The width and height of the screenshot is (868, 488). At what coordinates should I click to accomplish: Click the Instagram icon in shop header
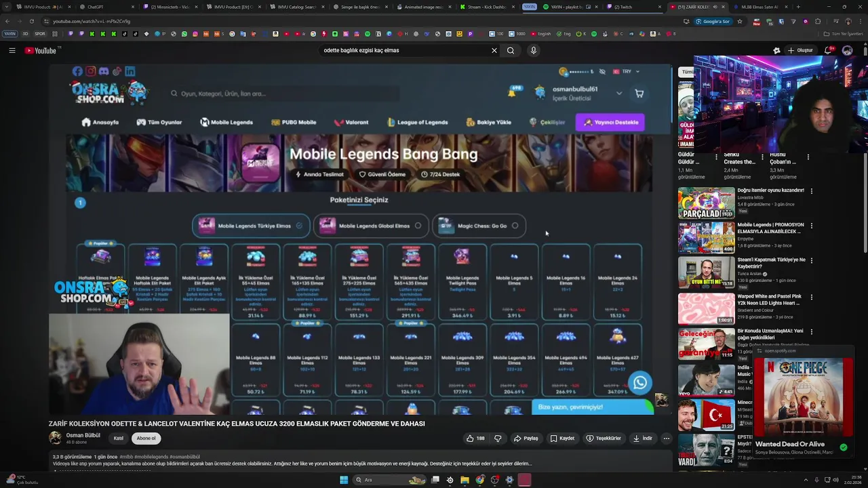click(90, 71)
